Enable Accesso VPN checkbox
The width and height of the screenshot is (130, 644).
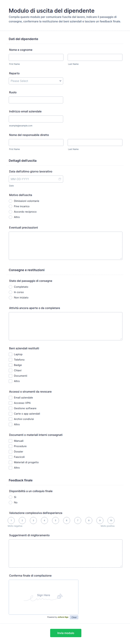10,403
